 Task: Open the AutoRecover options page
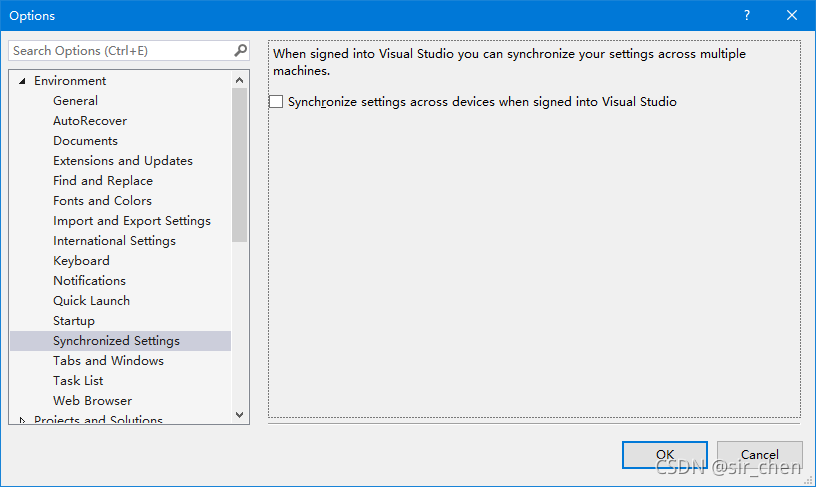click(x=90, y=121)
